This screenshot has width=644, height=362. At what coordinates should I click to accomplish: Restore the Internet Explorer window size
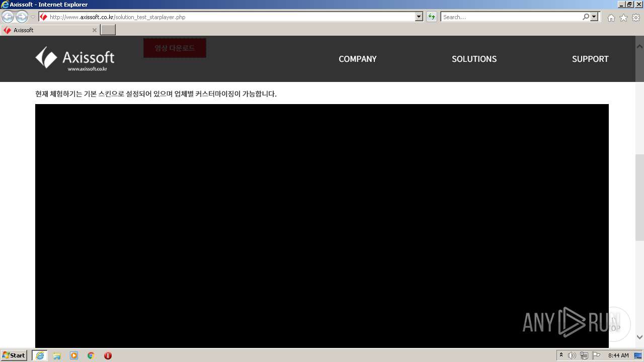tap(629, 5)
